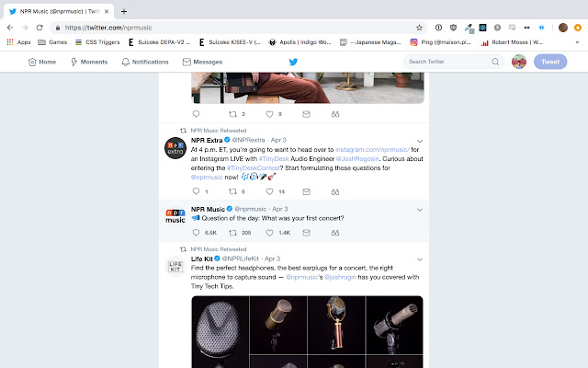The height and width of the screenshot is (368, 588).
Task: Click the Twitter bird logo in navigation bar
Action: tap(293, 62)
